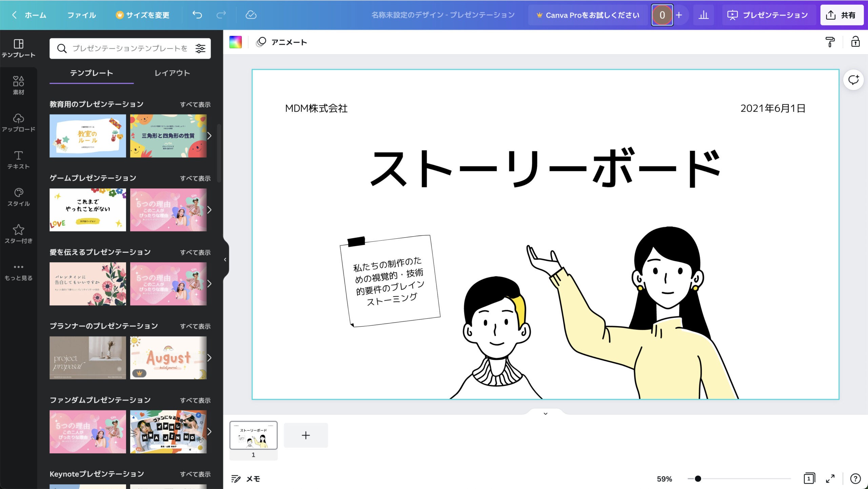
Task: Click the 59% zoom percentage
Action: tap(664, 479)
